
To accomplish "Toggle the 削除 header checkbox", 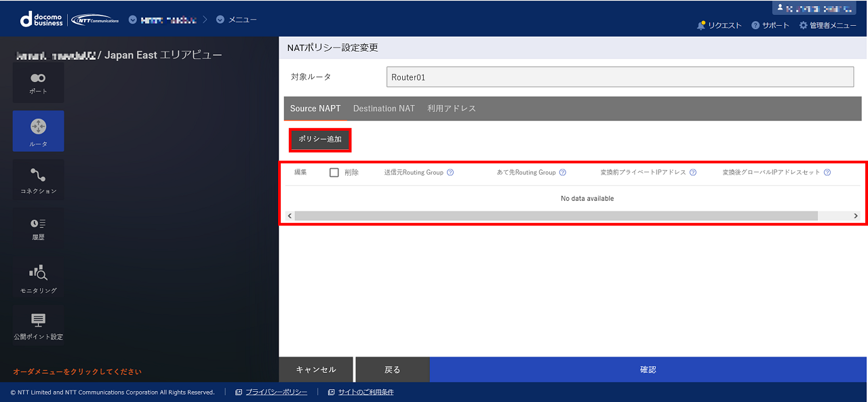I will (334, 172).
